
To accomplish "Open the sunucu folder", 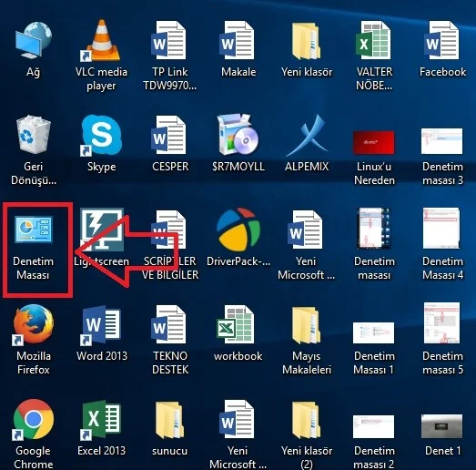I will pos(169,420).
